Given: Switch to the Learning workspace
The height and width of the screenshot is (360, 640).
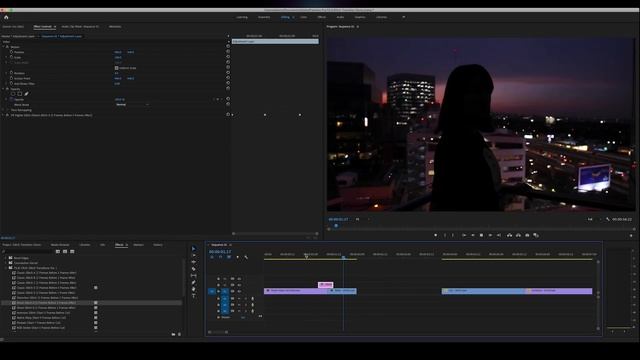Looking at the screenshot, I should coord(242,17).
